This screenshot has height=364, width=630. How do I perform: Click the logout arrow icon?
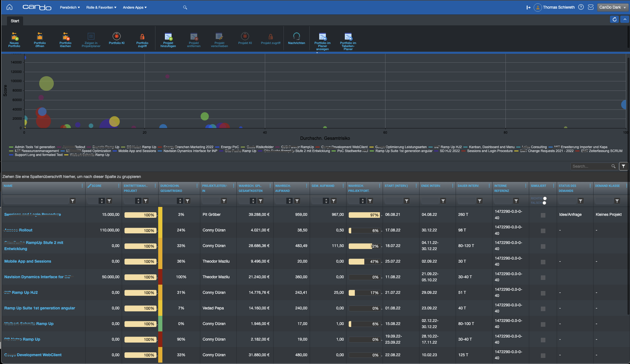coord(528,8)
